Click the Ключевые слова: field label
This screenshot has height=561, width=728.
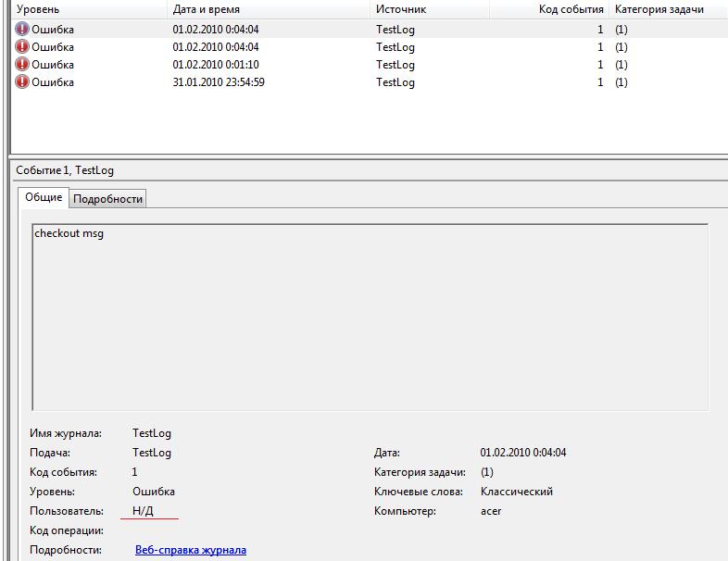point(419,492)
